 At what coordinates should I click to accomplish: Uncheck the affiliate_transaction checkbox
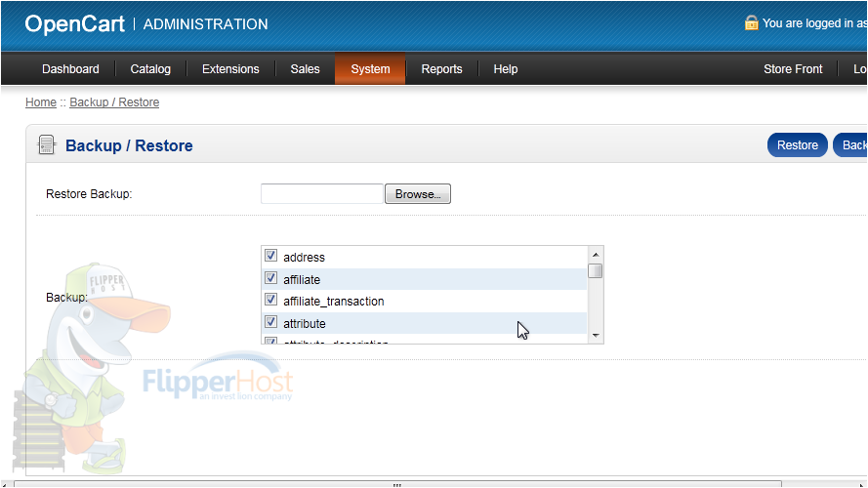pos(270,300)
